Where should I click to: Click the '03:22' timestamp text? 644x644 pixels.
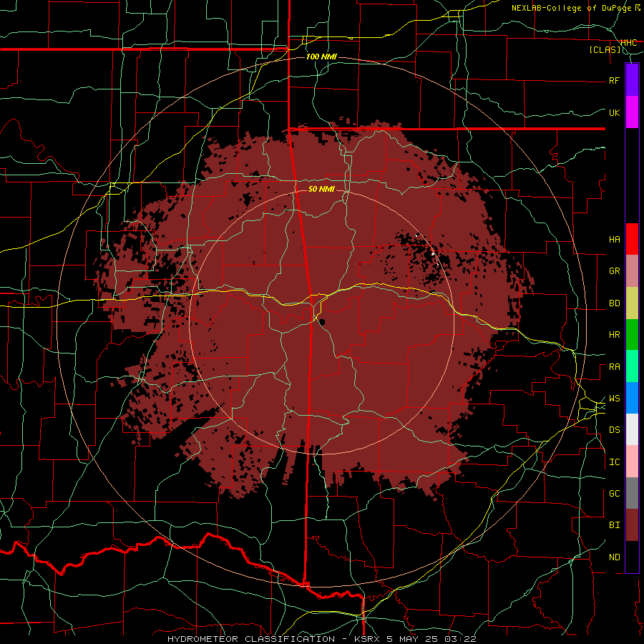[459, 639]
